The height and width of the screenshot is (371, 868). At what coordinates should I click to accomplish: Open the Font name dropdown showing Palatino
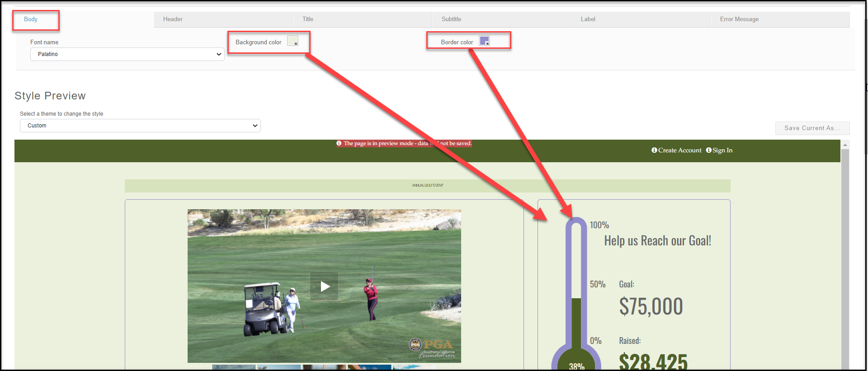click(x=127, y=54)
